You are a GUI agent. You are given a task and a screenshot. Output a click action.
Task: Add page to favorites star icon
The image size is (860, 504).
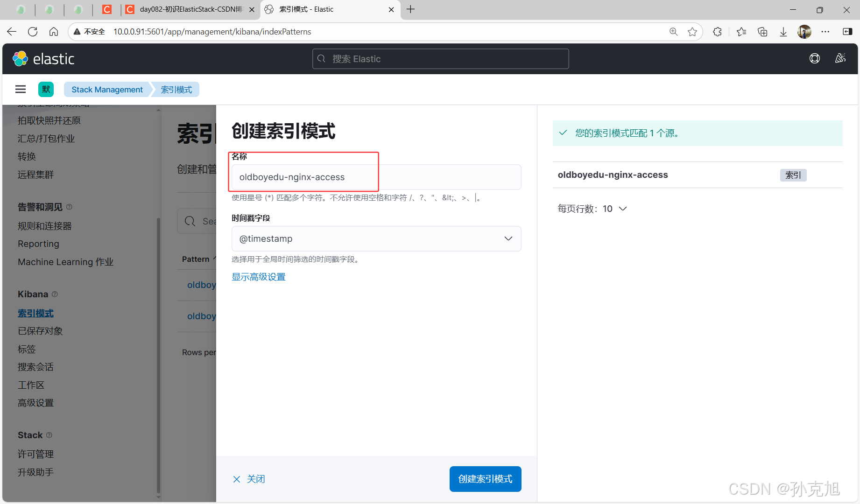tap(692, 32)
